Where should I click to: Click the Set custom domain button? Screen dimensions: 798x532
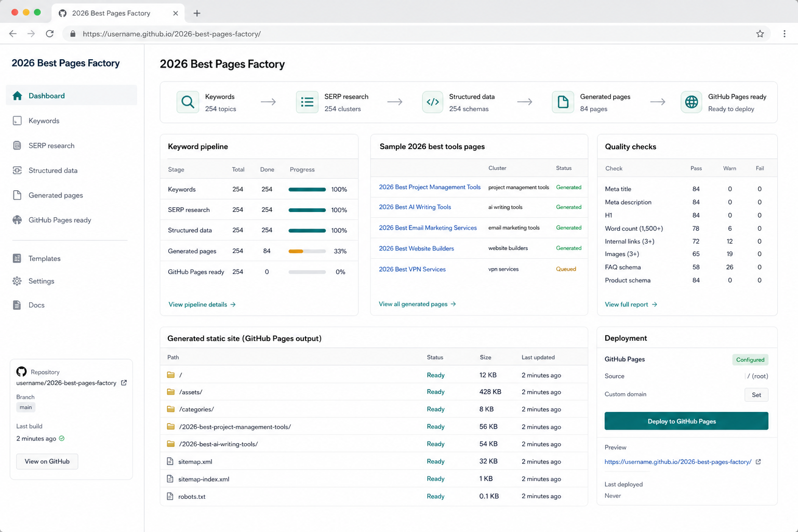point(756,395)
